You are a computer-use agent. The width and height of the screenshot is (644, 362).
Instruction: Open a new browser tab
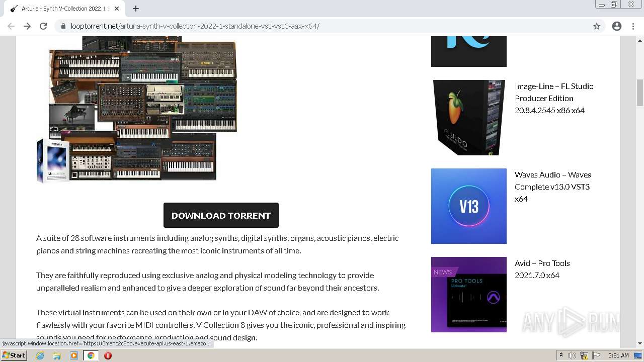pyautogui.click(x=136, y=9)
